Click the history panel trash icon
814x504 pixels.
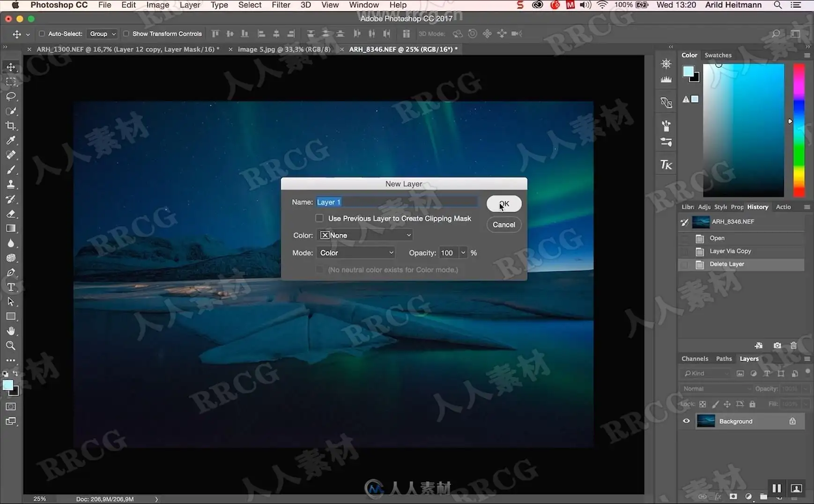click(793, 346)
